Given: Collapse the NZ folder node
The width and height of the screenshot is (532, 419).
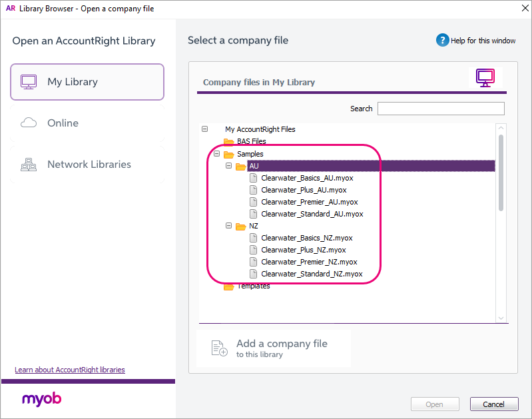Looking at the screenshot, I should click(x=228, y=226).
